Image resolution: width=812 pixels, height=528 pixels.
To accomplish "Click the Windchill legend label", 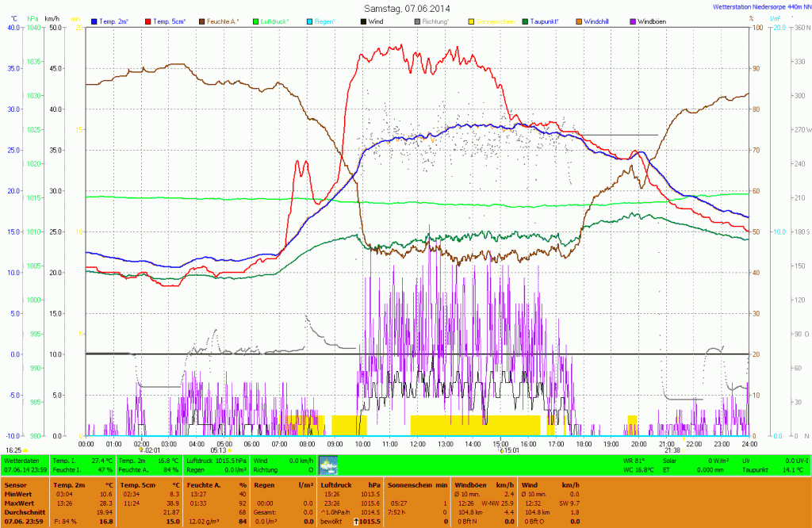I will click(x=600, y=21).
